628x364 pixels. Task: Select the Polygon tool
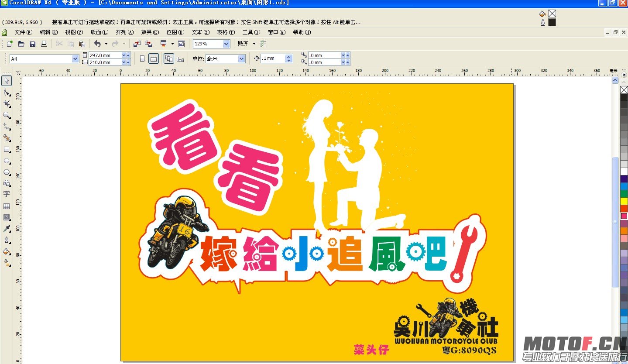pyautogui.click(x=7, y=172)
